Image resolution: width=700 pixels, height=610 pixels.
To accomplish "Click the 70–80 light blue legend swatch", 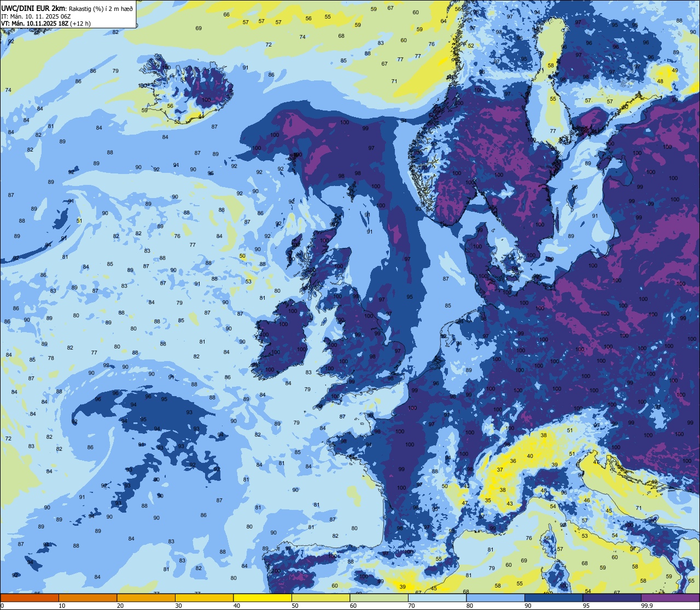I will click(437, 597).
